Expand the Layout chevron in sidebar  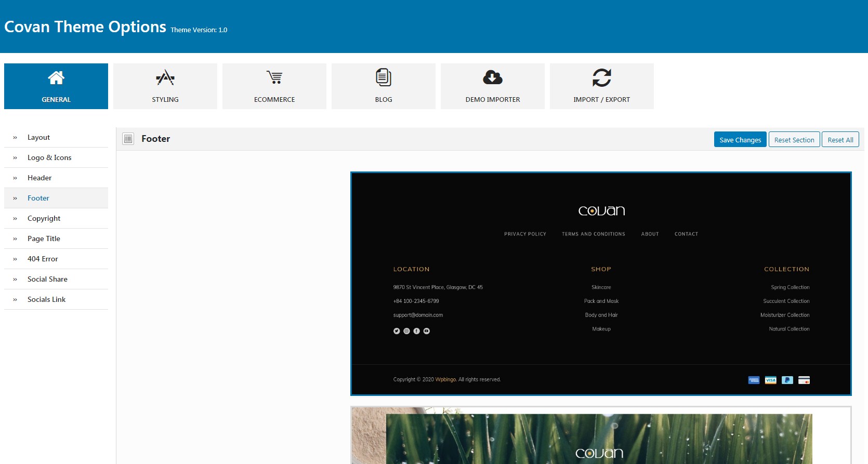pos(15,138)
